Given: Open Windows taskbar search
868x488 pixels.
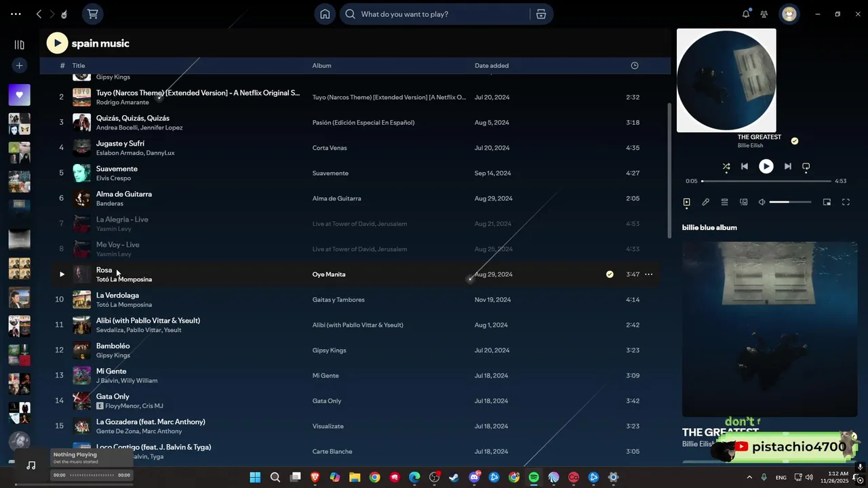Looking at the screenshot, I should pos(275,477).
